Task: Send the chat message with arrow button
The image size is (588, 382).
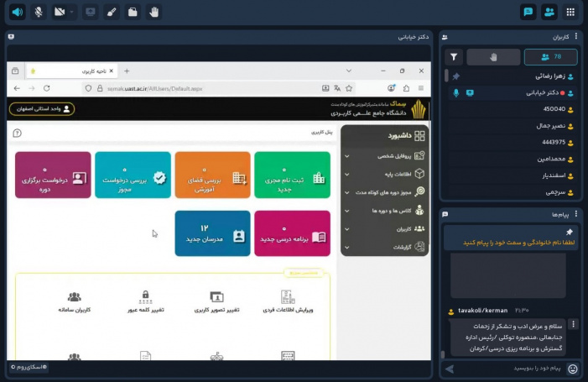Action: pos(450,368)
